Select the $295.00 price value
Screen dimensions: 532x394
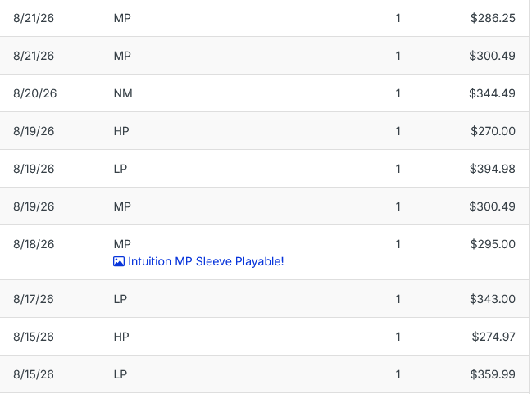tap(493, 244)
